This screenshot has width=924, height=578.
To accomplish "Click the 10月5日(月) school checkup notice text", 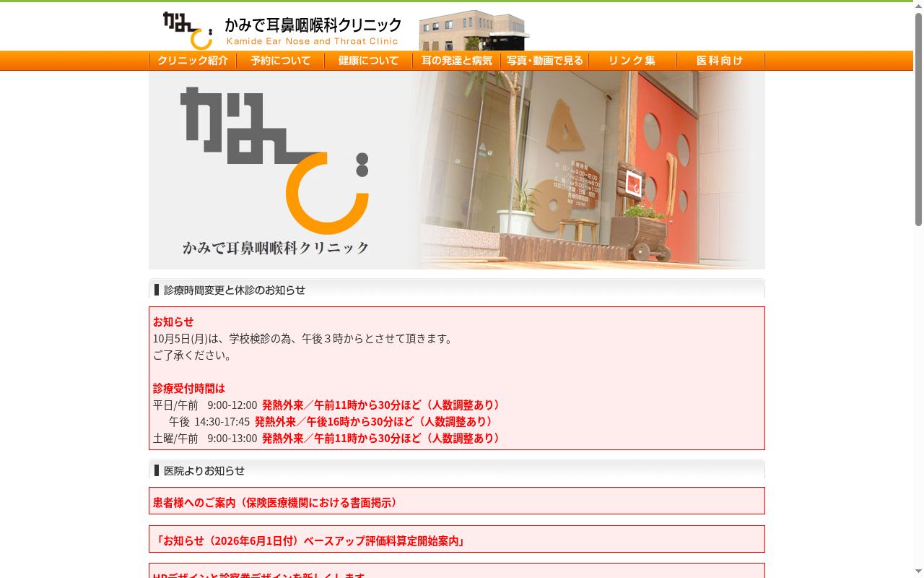I will (x=302, y=338).
